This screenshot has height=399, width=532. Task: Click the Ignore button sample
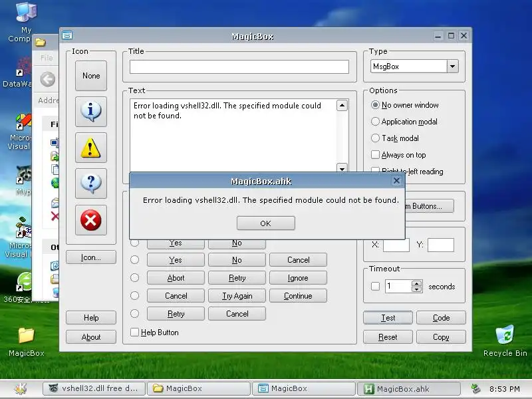click(298, 277)
